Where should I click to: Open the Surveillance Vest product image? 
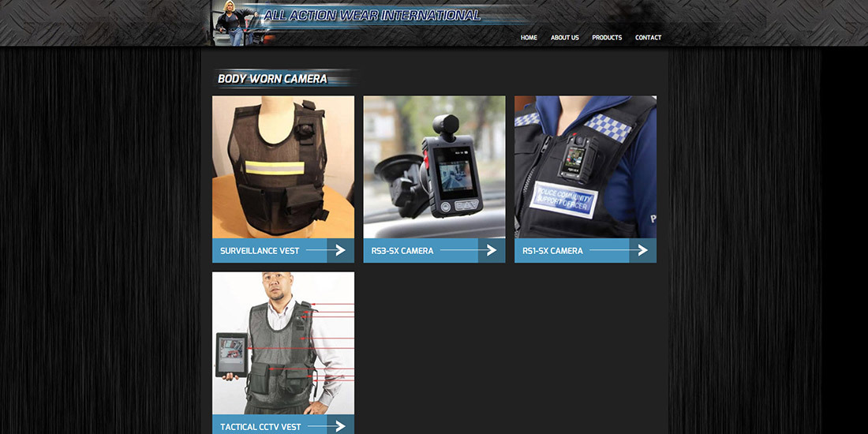tap(283, 167)
